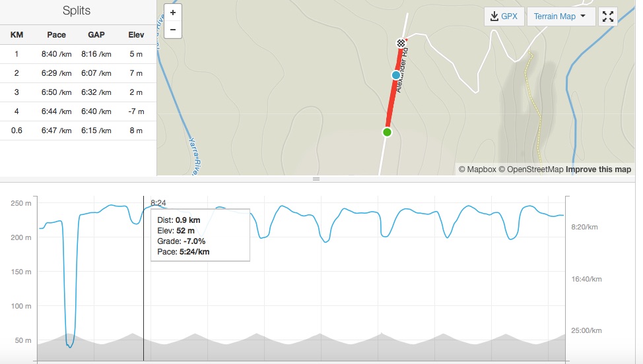Screen dimensions: 643x364
Task: Select the KM 1 split row
Action: point(78,54)
